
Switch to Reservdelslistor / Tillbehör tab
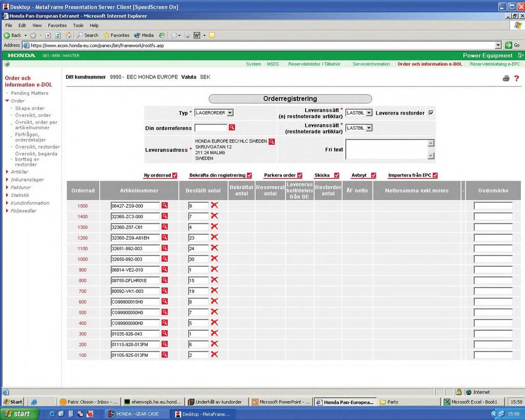pos(314,64)
